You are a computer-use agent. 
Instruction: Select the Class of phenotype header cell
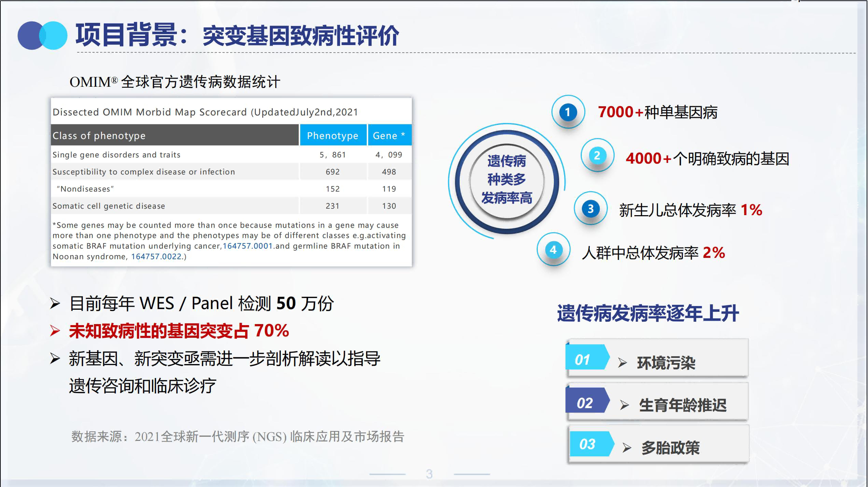tap(174, 136)
